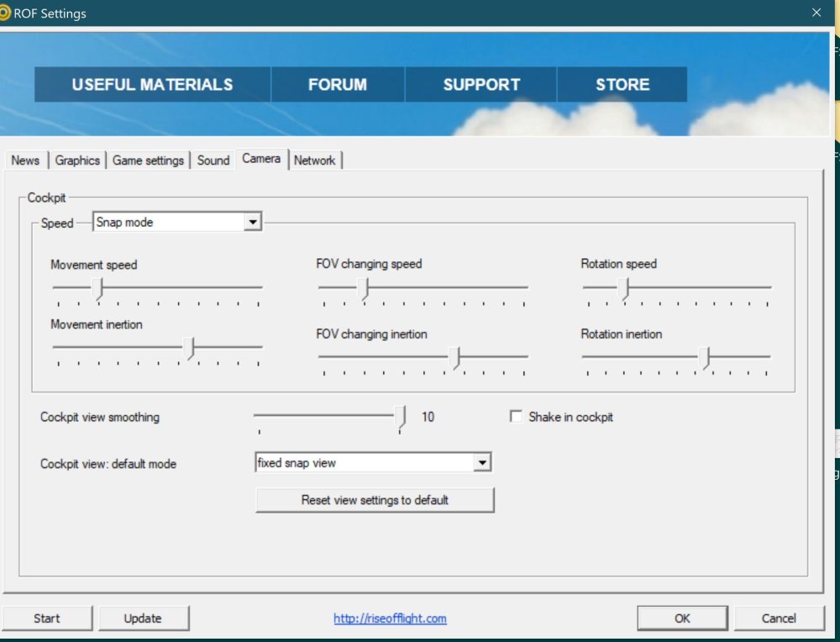Image resolution: width=840 pixels, height=642 pixels.
Task: Click the ROF logo icon in the title bar
Action: pyautogui.click(x=10, y=13)
